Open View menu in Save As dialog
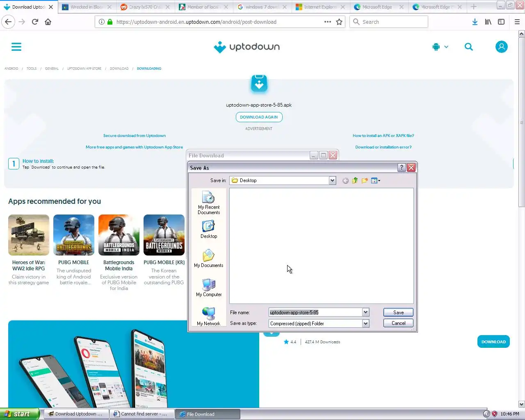 pos(375,180)
